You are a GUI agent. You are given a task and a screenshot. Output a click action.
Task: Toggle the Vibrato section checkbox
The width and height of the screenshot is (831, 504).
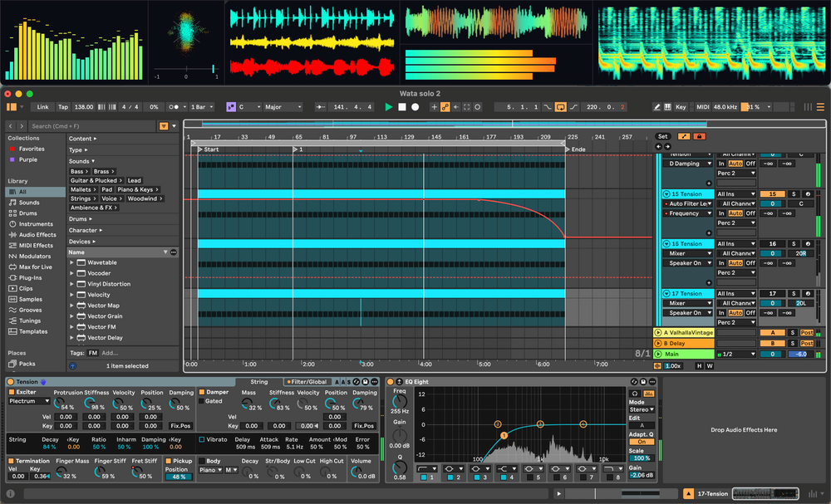[x=202, y=439]
